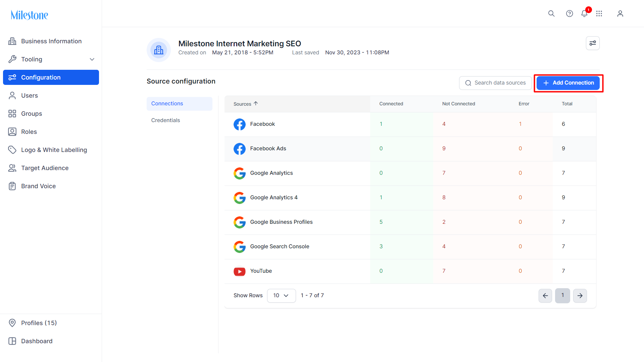Go to previous page arrow
The image size is (644, 362).
coord(545,296)
